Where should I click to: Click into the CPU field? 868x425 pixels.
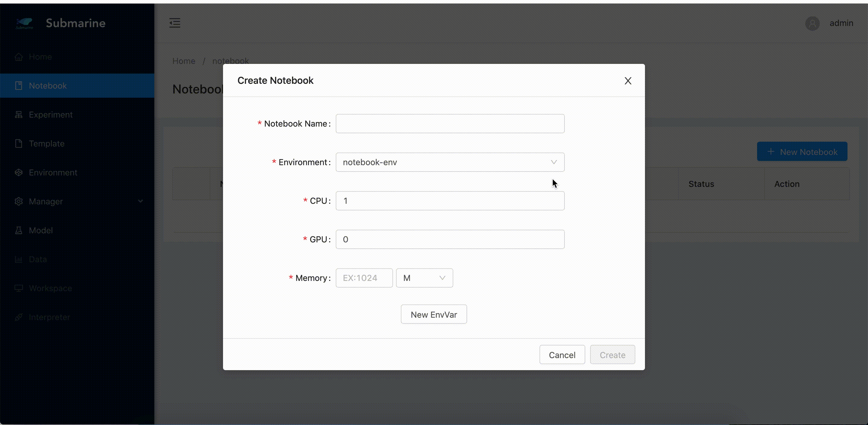click(x=450, y=201)
